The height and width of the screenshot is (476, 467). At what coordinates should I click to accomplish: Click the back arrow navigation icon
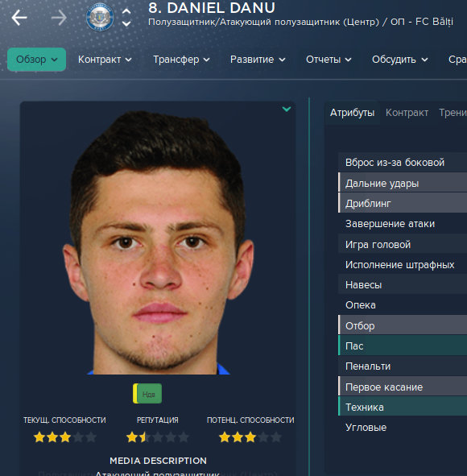(x=19, y=18)
